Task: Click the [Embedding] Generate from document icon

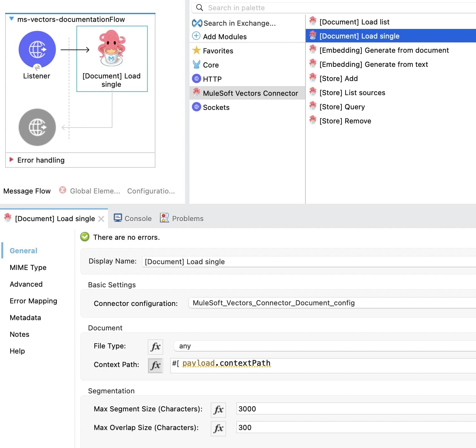Action: pos(313,49)
